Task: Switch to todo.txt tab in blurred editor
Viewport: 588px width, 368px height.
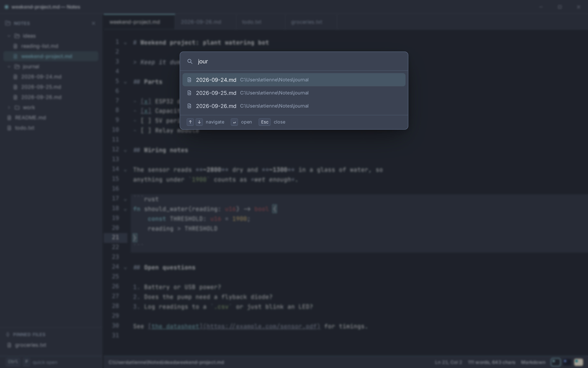Action: pos(260,22)
